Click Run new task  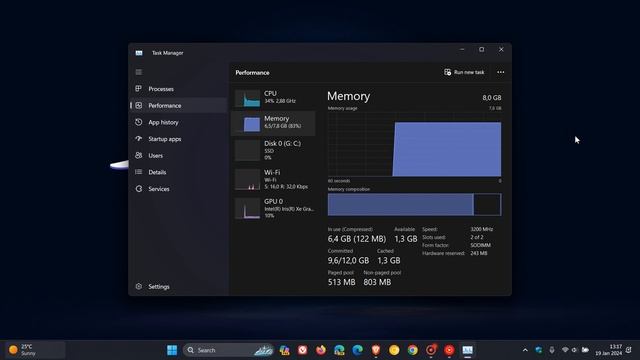coord(464,72)
